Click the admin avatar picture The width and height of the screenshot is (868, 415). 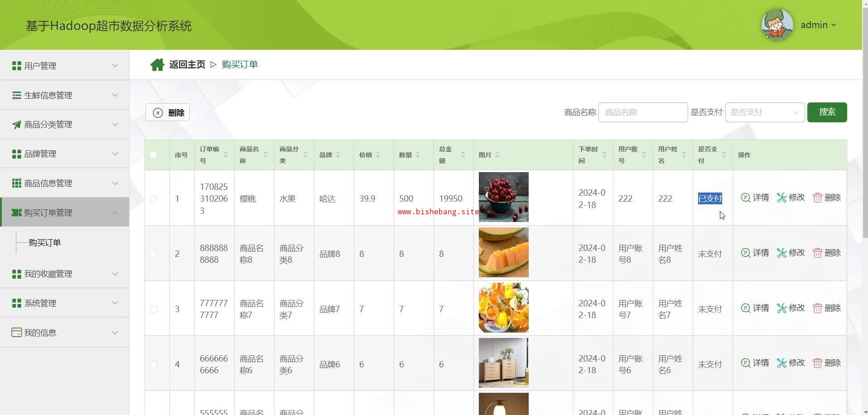(x=777, y=24)
